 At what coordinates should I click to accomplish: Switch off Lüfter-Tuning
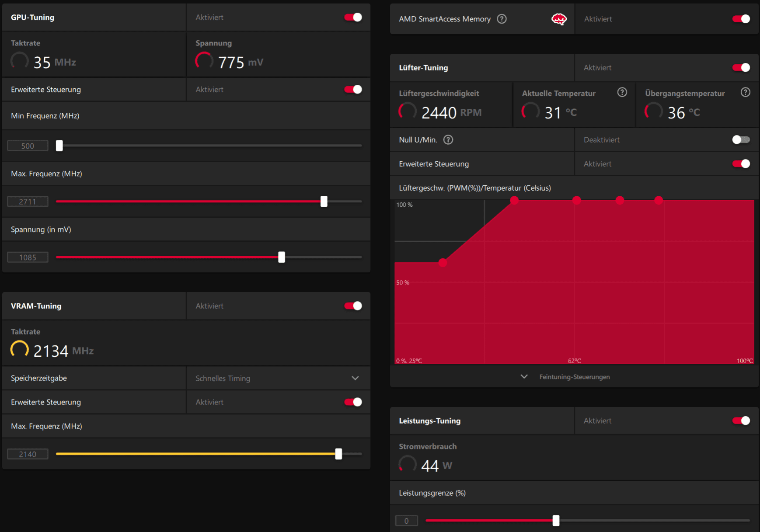(x=741, y=67)
